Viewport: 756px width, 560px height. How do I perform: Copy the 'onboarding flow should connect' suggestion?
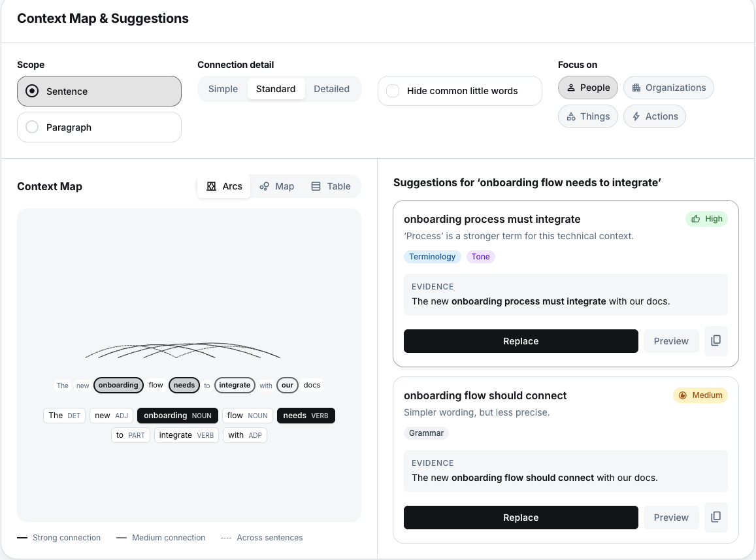(x=715, y=517)
